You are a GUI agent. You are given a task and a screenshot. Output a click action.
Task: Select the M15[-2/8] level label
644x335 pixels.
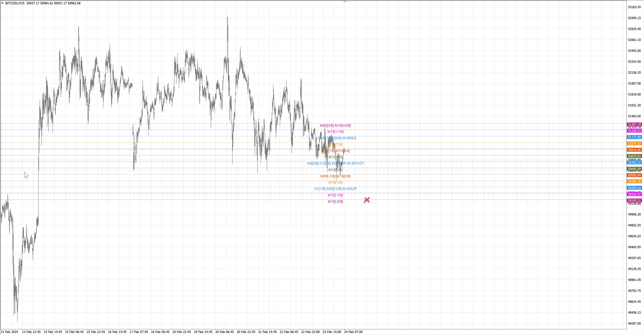tap(335, 201)
